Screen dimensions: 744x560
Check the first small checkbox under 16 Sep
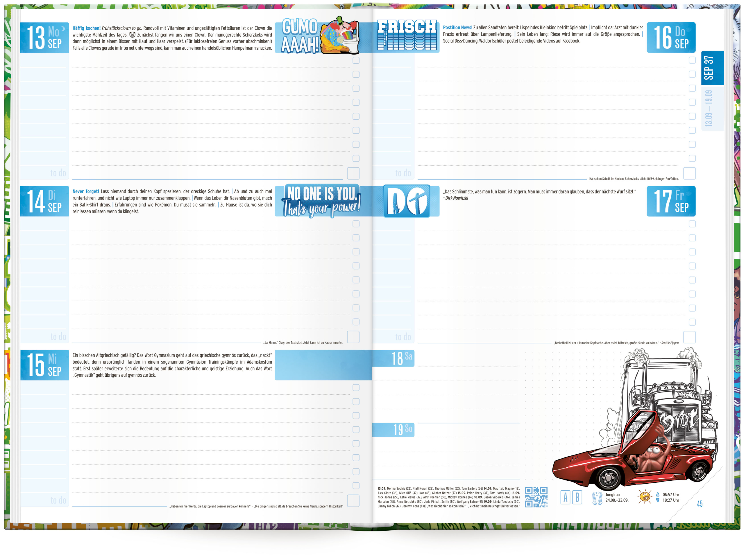click(x=692, y=60)
